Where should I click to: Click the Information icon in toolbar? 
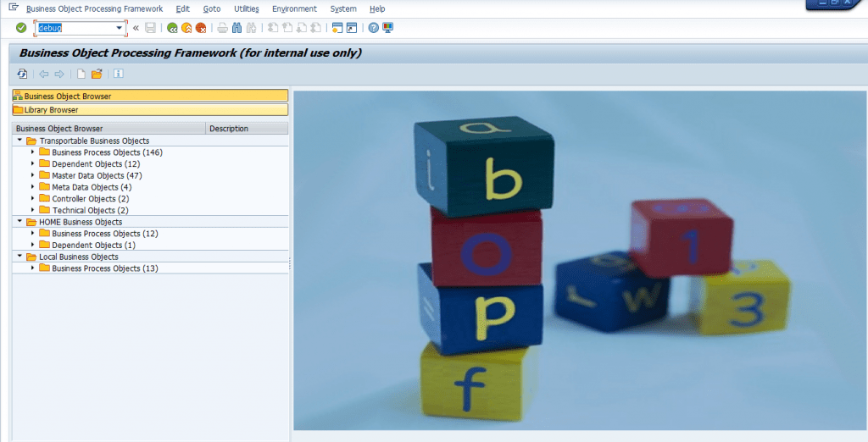(119, 74)
